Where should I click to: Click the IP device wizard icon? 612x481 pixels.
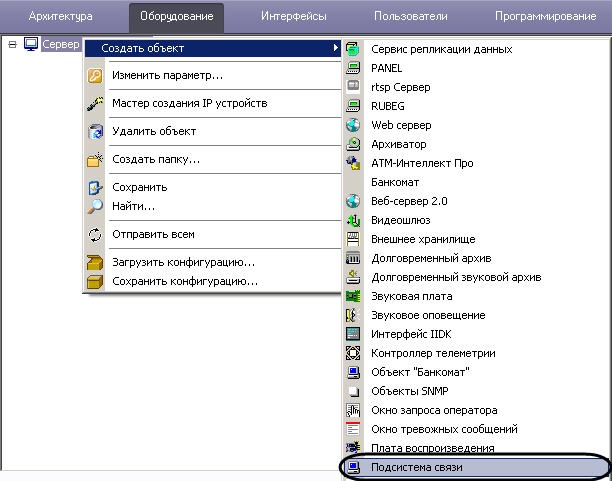95,104
